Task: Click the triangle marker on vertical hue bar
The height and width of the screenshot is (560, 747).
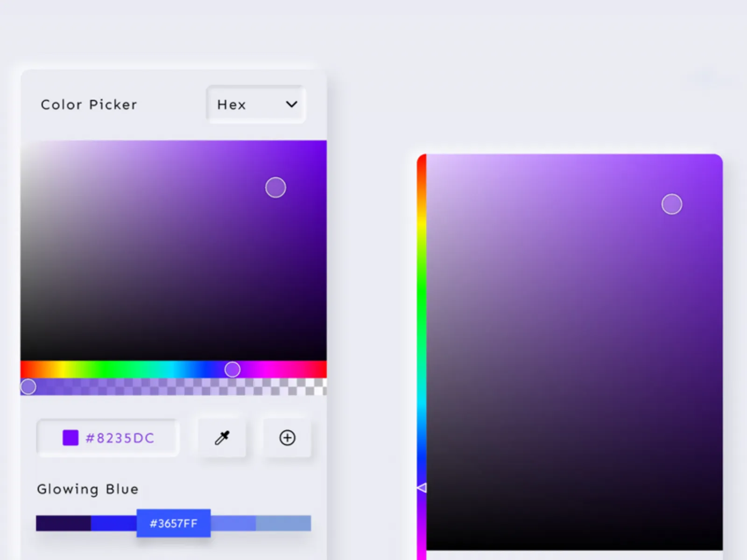Action: (422, 487)
